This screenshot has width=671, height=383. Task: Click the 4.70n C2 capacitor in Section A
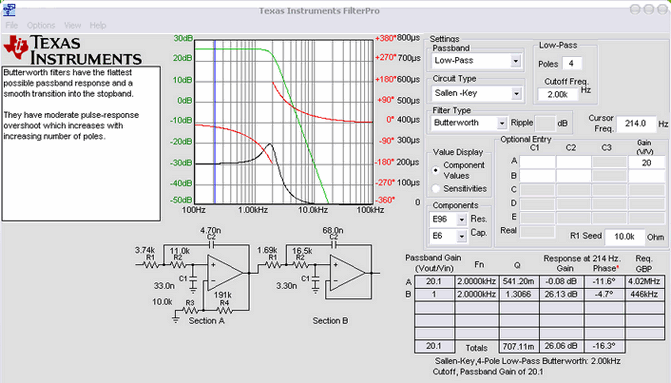(211, 245)
